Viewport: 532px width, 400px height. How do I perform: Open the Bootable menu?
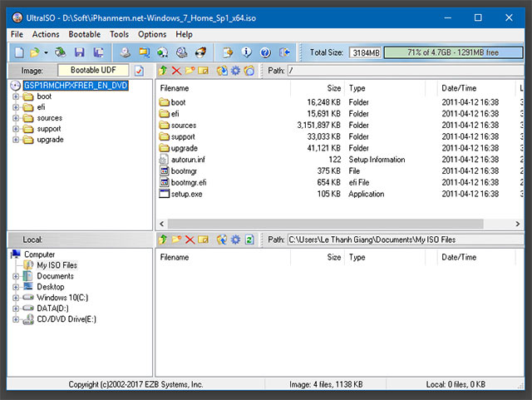click(x=84, y=34)
